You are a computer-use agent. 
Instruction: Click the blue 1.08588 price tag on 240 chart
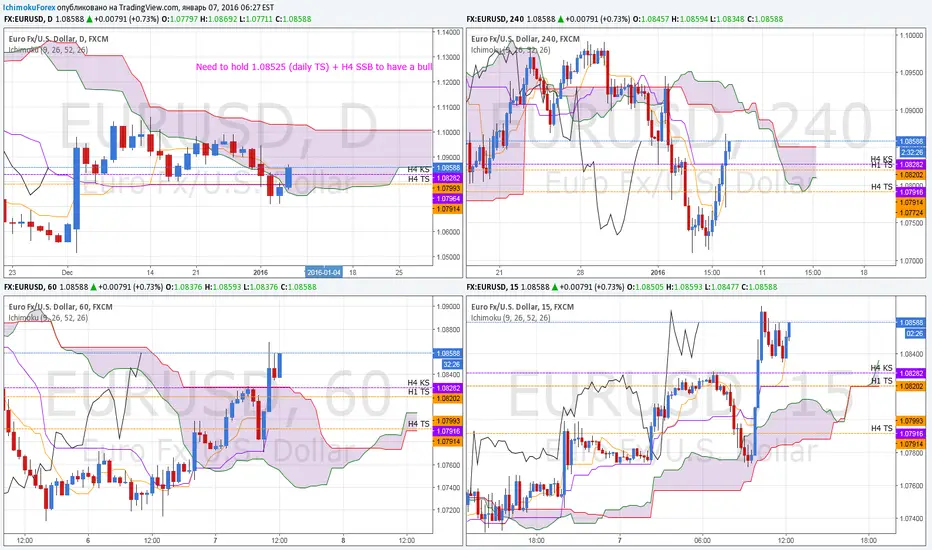click(x=911, y=142)
